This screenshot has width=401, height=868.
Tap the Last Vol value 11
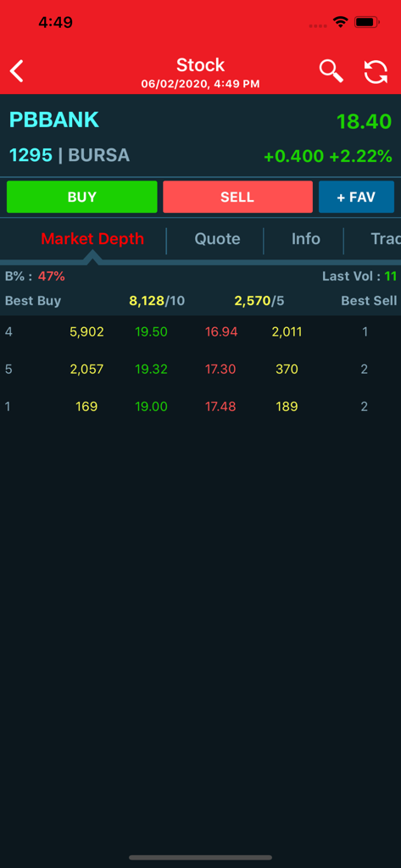click(391, 275)
